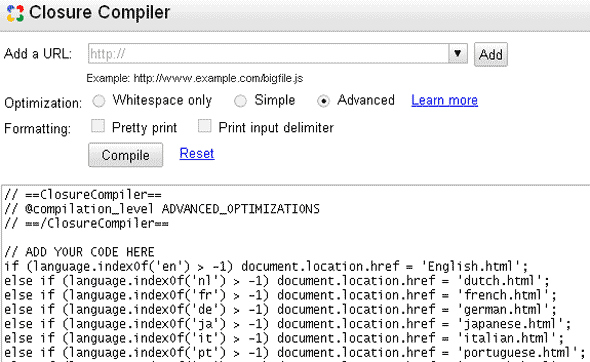Screen dimensions: 590x362
Task: Select Simple optimization radio button
Action: 240,101
